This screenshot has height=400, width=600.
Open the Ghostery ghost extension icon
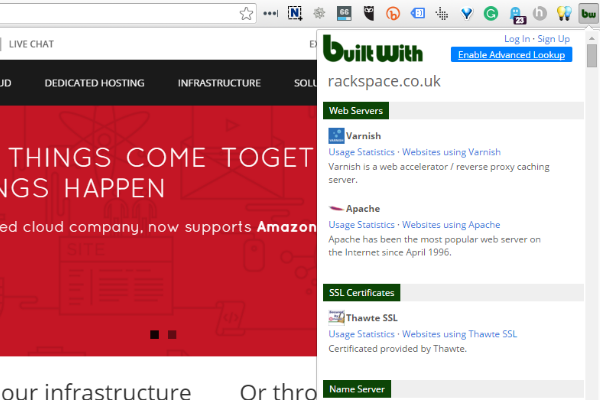(516, 14)
